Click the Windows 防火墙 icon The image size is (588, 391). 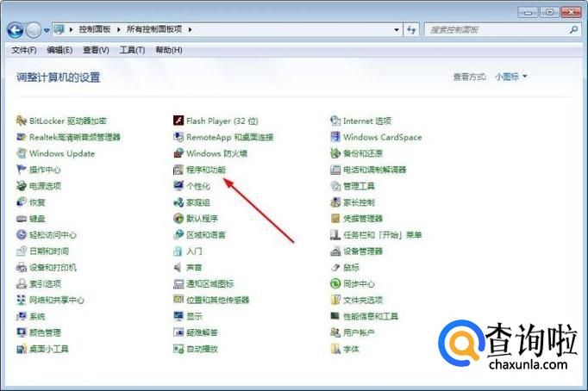[x=178, y=153]
